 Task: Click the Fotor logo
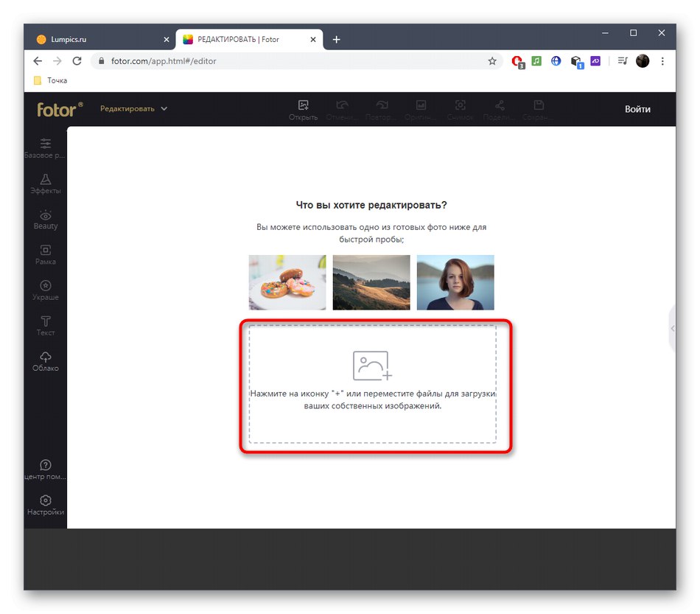point(60,109)
